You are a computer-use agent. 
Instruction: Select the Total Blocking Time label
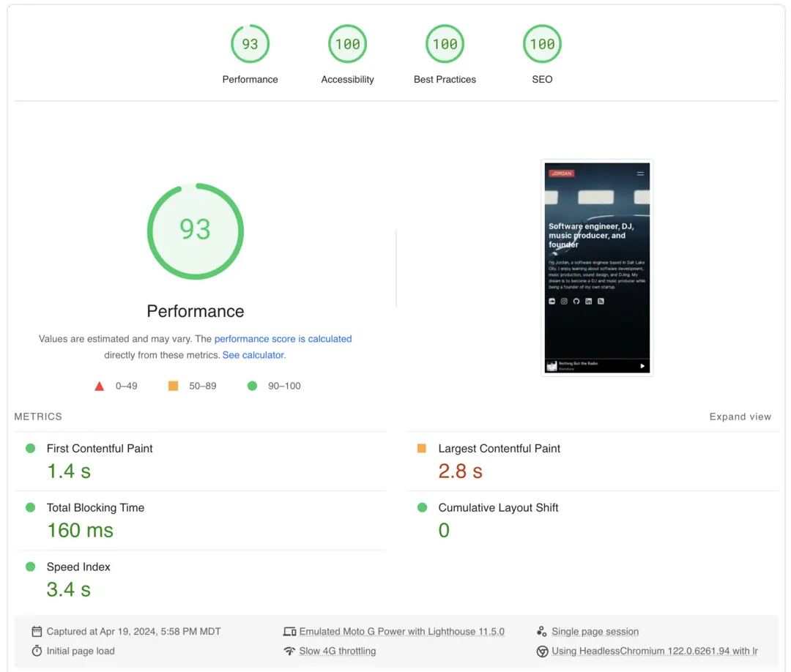pyautogui.click(x=95, y=507)
